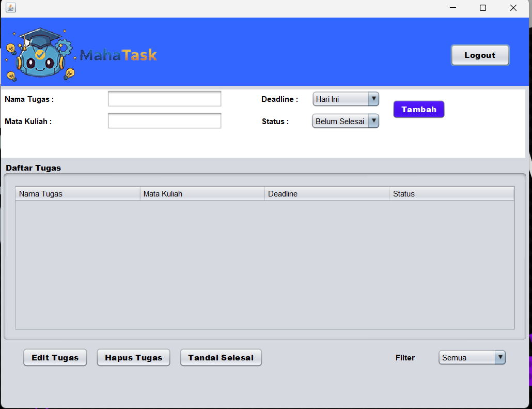The image size is (532, 409).
Task: Open the Filter dropdown set to Semua
Action: point(472,357)
